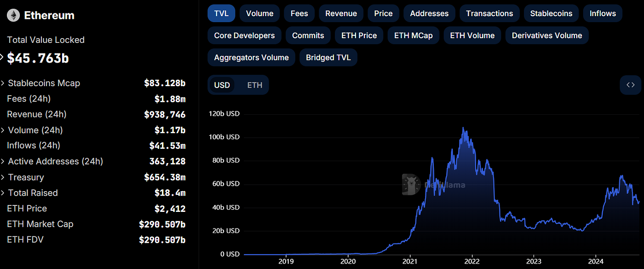Click the $938,746 revenue value
The height and width of the screenshot is (269, 644).
(x=165, y=114)
